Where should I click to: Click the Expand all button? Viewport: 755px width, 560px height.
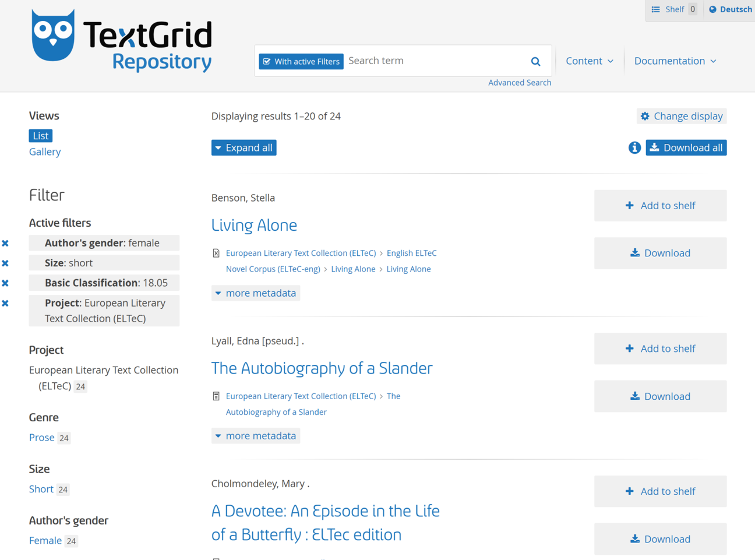(x=244, y=147)
